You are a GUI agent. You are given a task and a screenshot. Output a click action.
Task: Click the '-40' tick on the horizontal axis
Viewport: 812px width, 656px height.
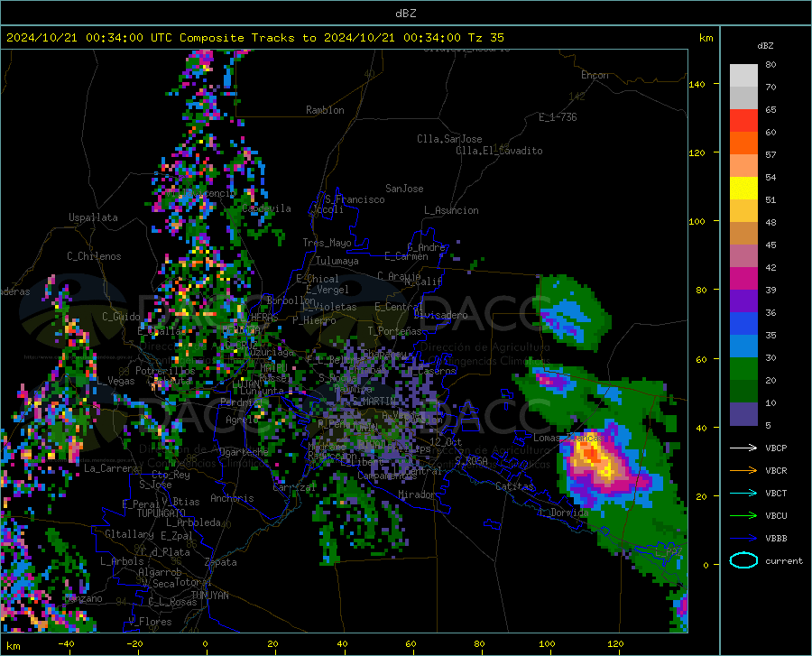[x=66, y=644]
